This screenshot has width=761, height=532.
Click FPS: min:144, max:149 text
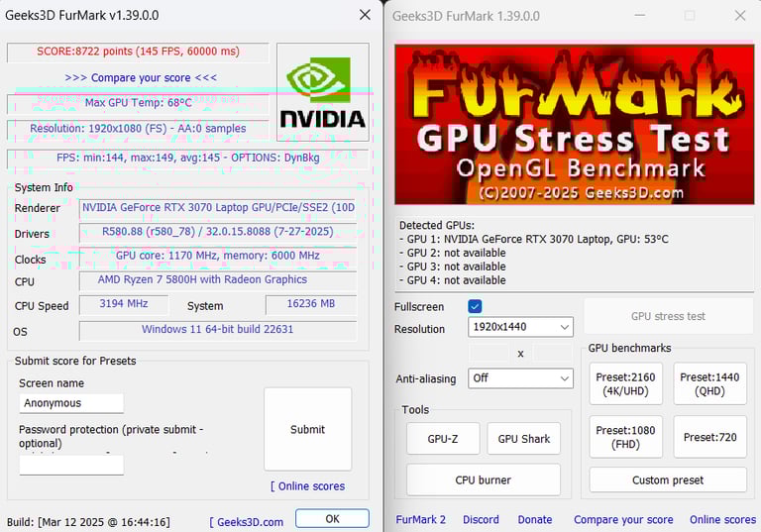pos(188,158)
